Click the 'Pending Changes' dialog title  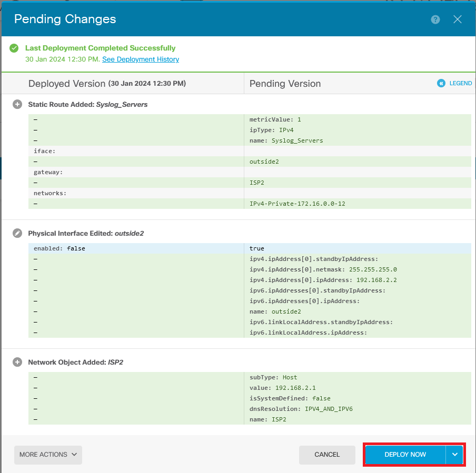tap(65, 19)
